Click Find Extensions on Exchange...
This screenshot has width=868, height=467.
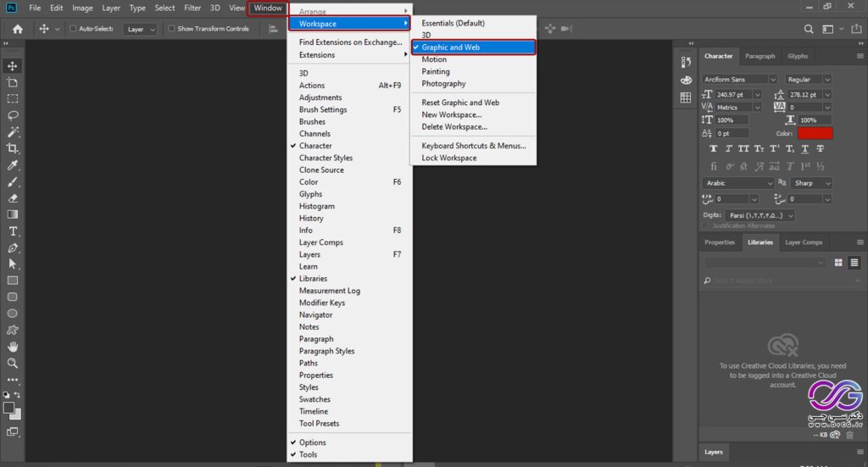pos(349,42)
